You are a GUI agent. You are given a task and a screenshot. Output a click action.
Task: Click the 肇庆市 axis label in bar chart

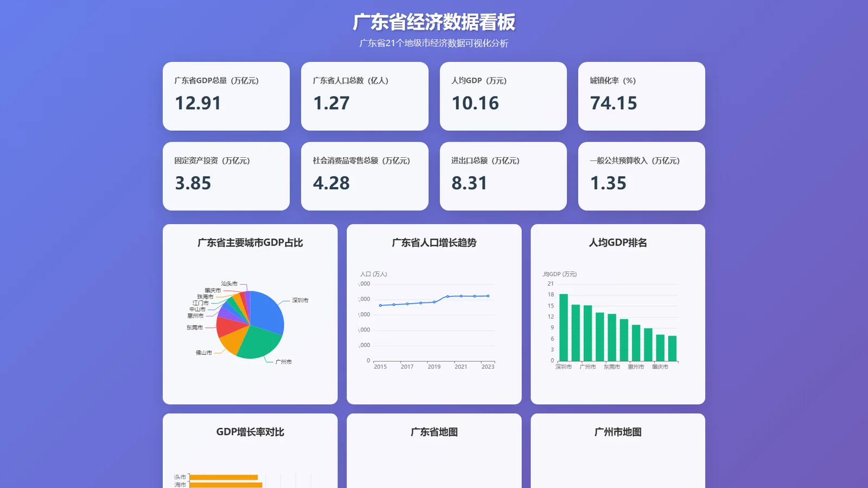[660, 367]
